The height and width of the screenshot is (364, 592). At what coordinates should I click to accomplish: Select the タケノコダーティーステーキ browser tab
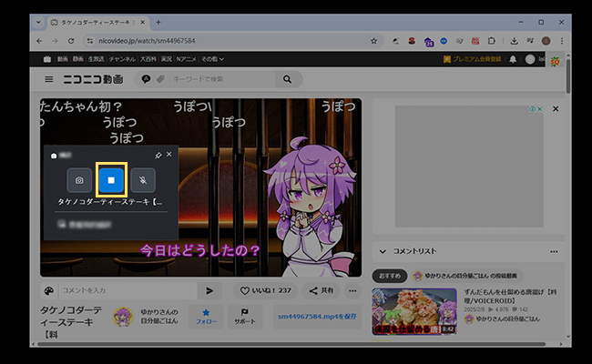(x=97, y=22)
